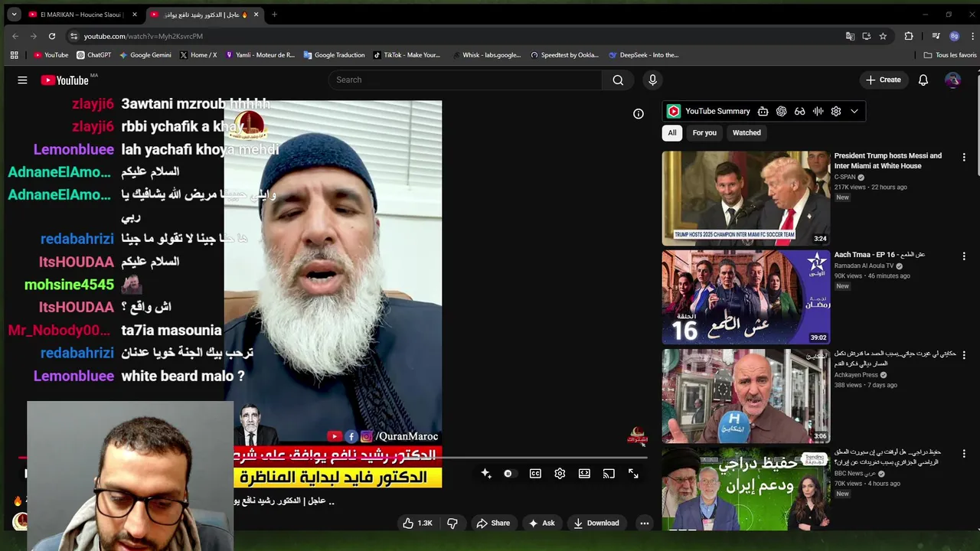Like the video with 1.3K likes
The image size is (980, 551).
[x=418, y=523]
